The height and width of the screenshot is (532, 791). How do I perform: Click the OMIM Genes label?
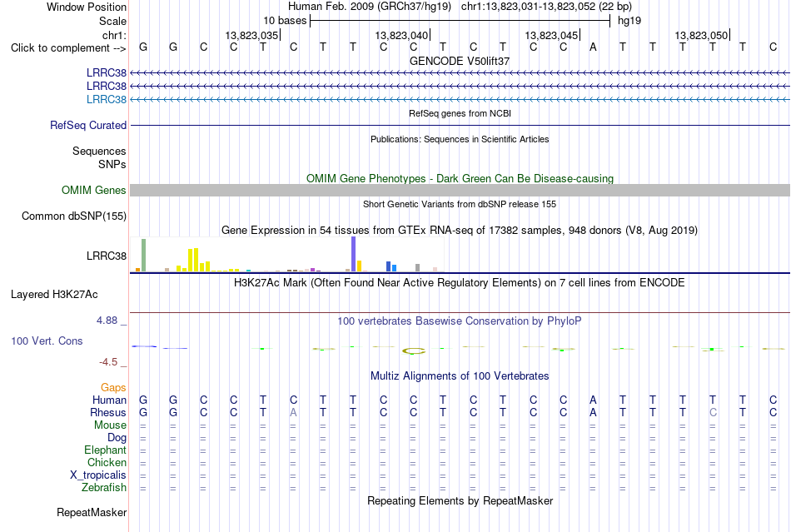coord(94,190)
